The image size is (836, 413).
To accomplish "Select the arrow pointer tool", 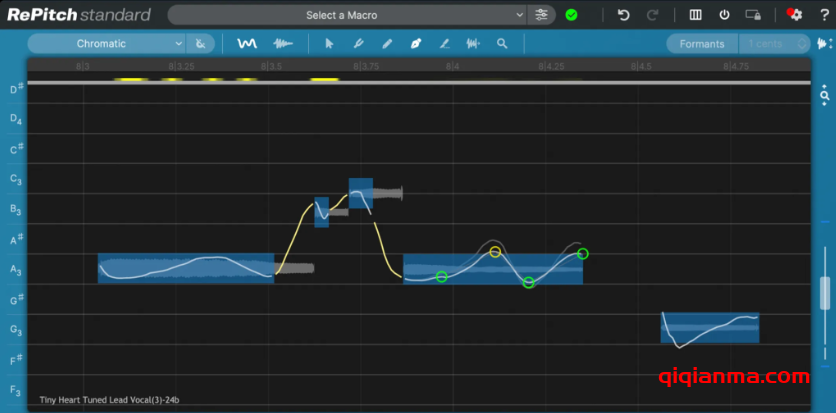I will [x=329, y=44].
